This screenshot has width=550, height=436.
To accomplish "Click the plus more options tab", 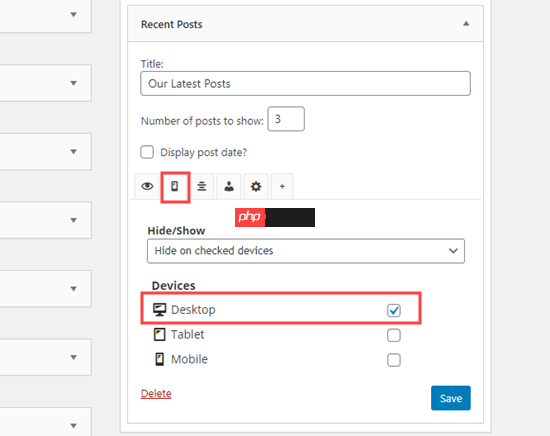I will point(282,186).
